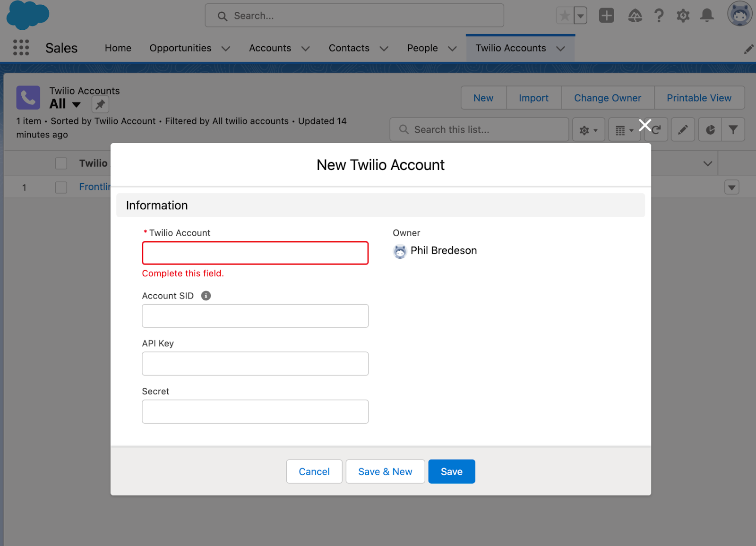Open the Accounts tab
This screenshot has height=546, width=756.
click(270, 48)
